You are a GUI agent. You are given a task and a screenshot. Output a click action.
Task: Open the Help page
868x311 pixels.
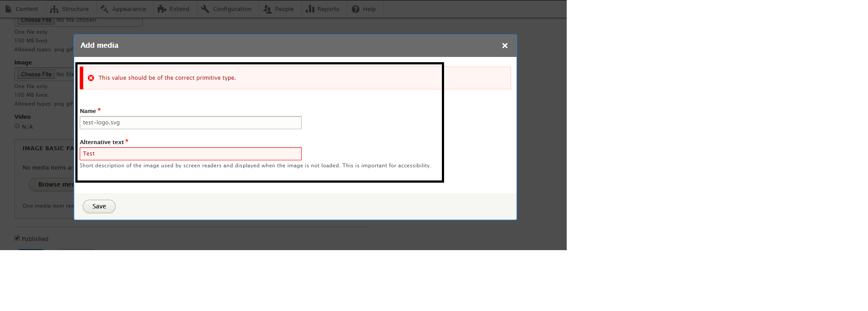pos(364,9)
